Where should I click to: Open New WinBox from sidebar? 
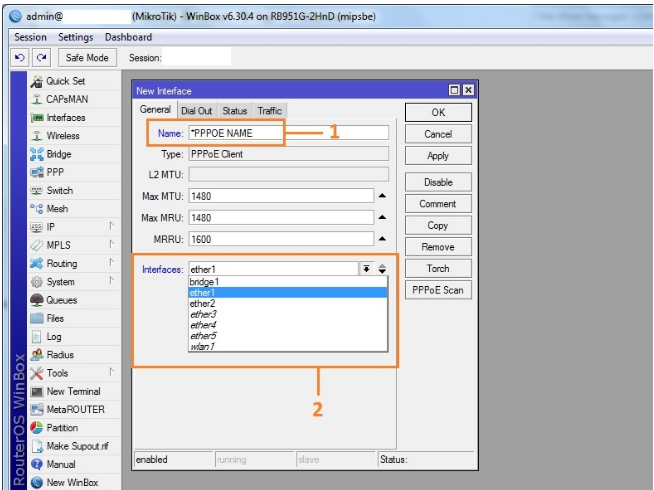[72, 482]
